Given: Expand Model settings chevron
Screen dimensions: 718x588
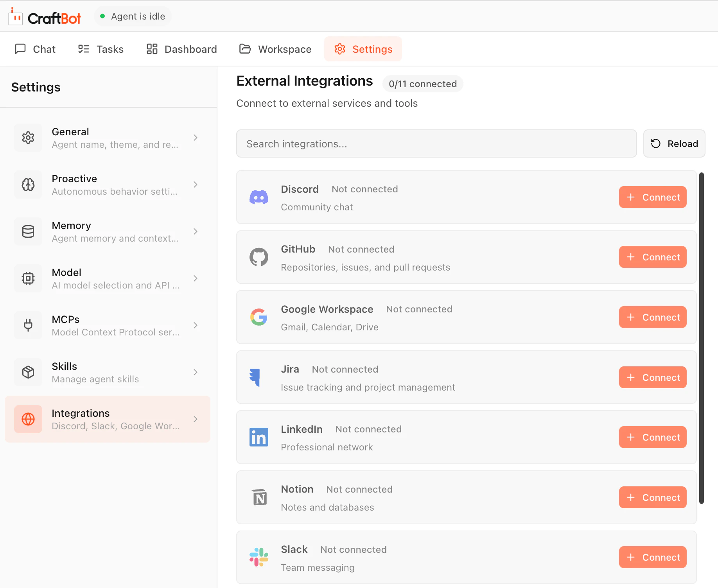Looking at the screenshot, I should pyautogui.click(x=196, y=278).
